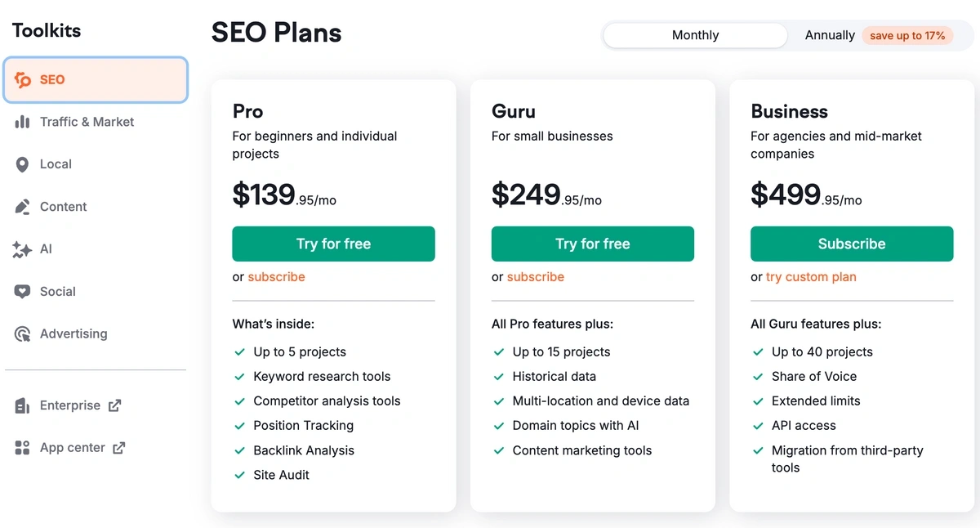Click the Social heart bubble icon

tap(23, 292)
